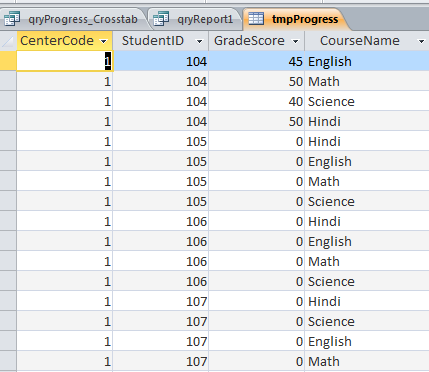The height and width of the screenshot is (372, 429).
Task: Click the row selector for the 50 Math record
Action: click(x=8, y=81)
